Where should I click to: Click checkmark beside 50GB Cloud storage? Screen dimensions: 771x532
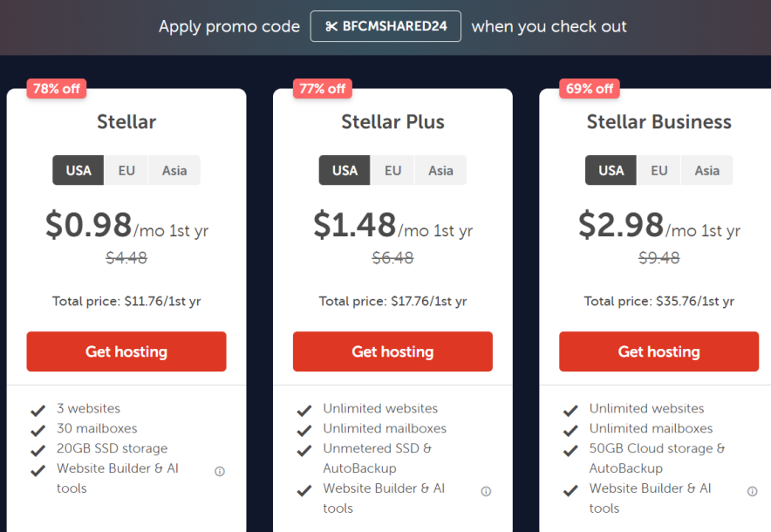point(570,450)
